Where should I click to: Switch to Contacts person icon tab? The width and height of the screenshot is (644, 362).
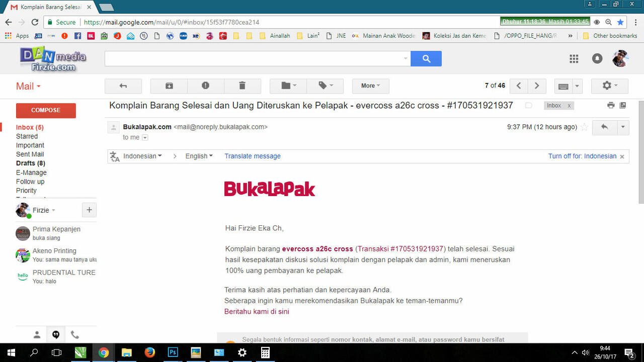coord(37,335)
